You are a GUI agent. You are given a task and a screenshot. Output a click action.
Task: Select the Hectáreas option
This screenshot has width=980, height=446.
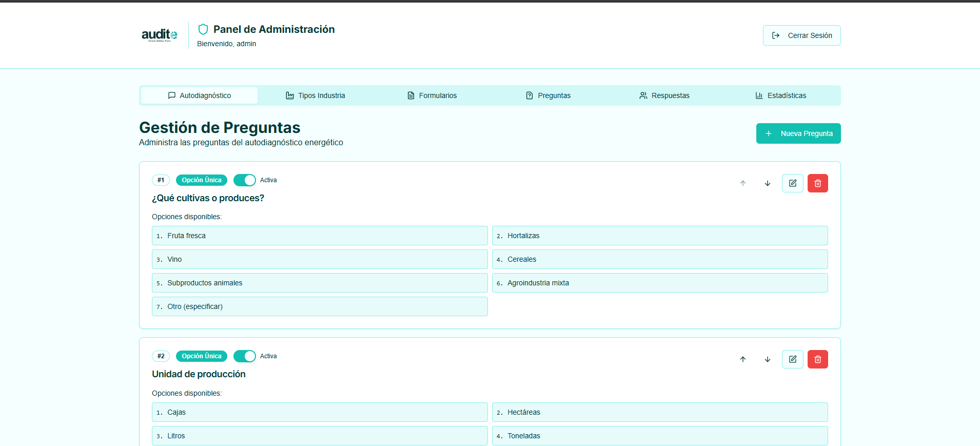660,412
